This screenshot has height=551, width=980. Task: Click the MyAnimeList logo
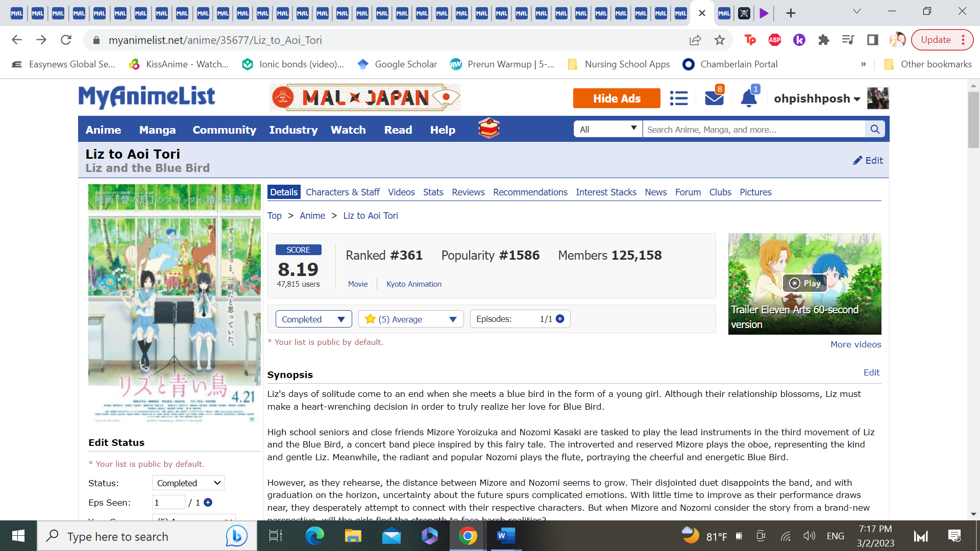147,97
